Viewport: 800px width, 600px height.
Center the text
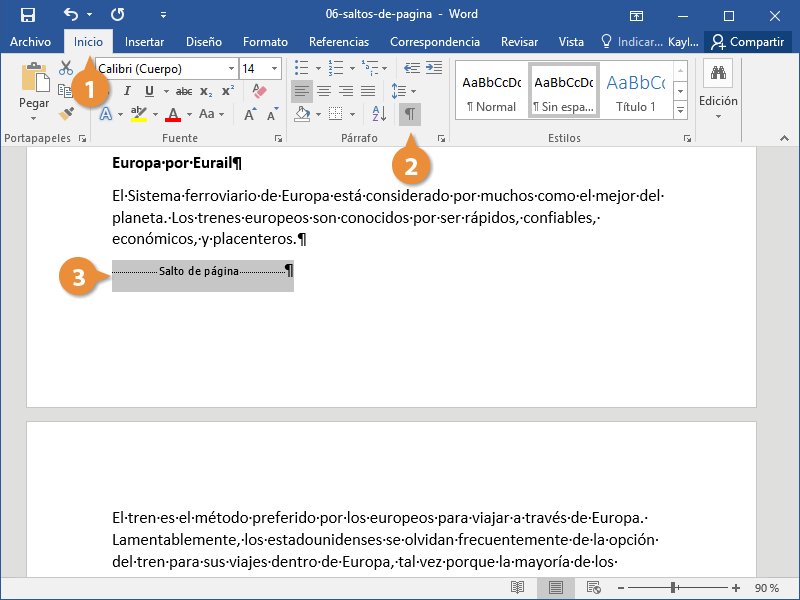pyautogui.click(x=324, y=91)
